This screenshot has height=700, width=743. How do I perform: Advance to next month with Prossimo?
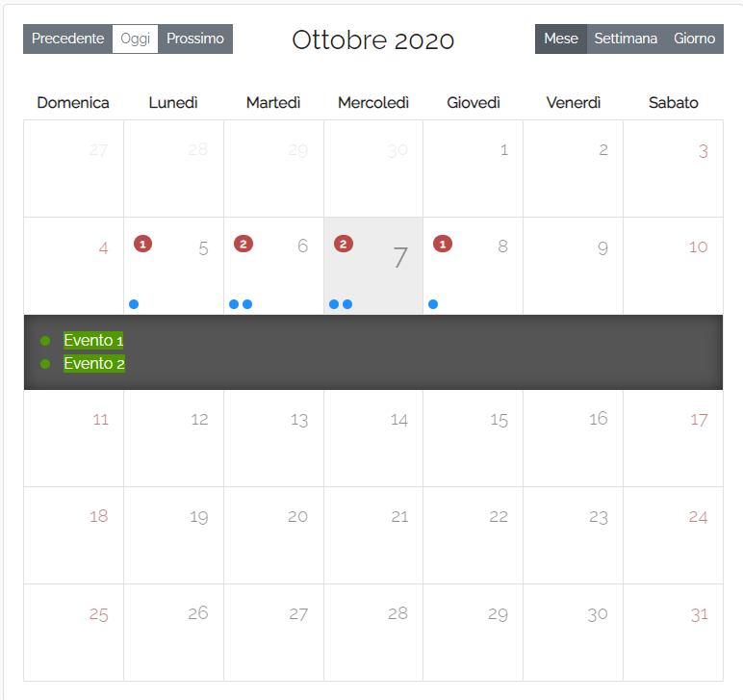click(195, 39)
